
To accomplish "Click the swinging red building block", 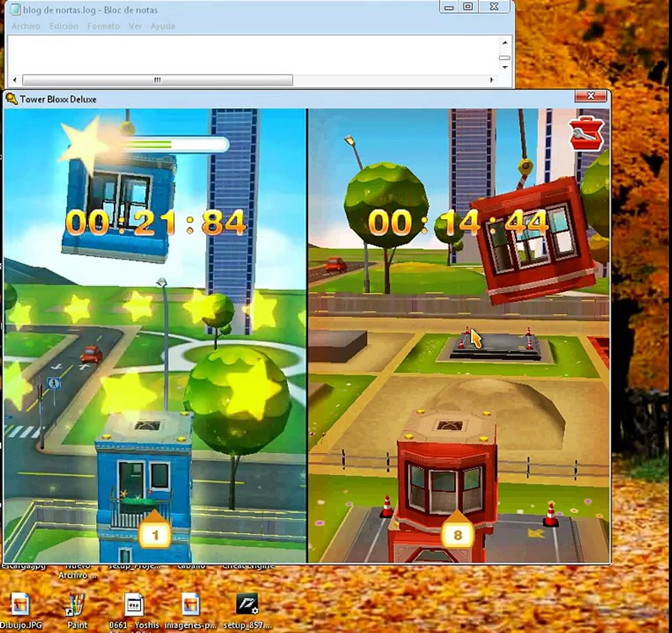I will [534, 240].
